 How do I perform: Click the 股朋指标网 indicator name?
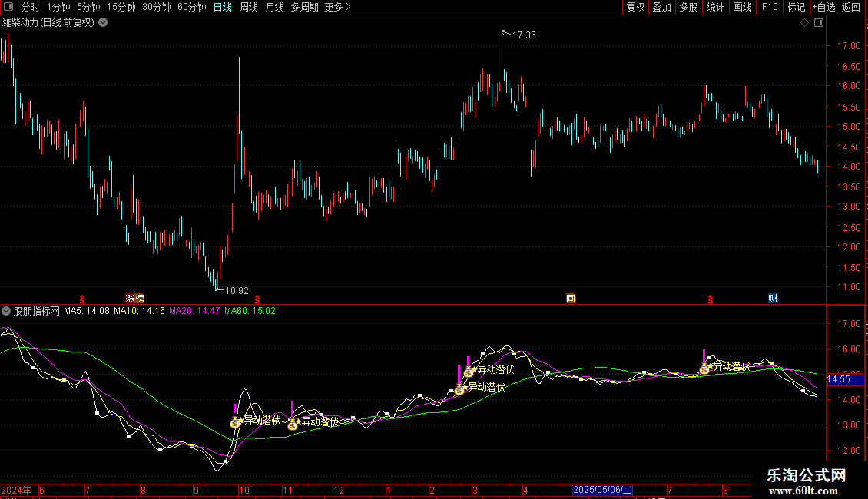click(x=37, y=311)
